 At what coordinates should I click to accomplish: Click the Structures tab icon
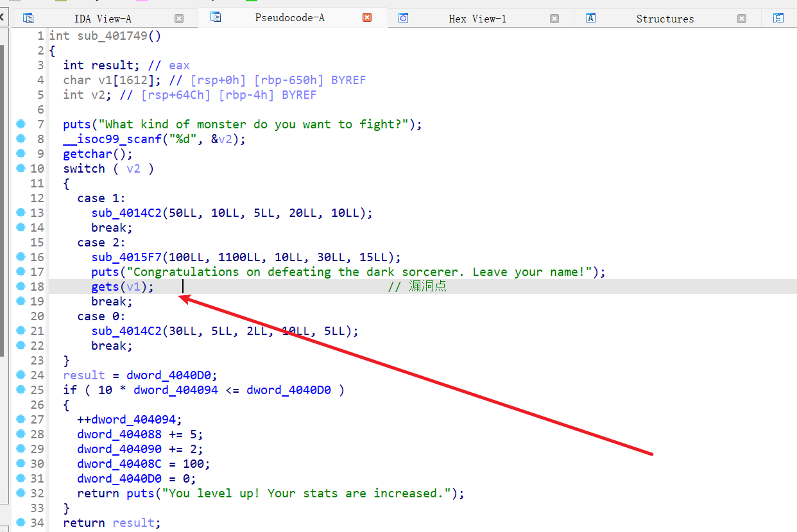click(591, 18)
